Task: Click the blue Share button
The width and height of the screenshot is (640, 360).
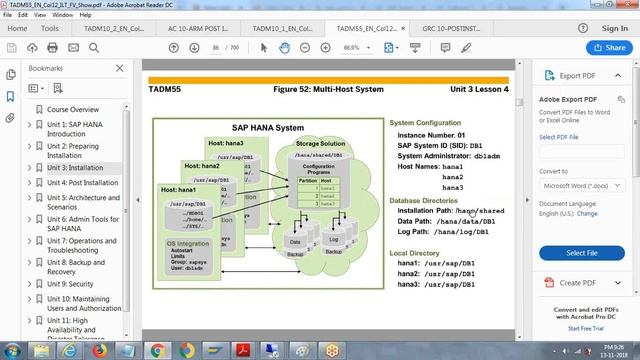Action: pos(609,48)
